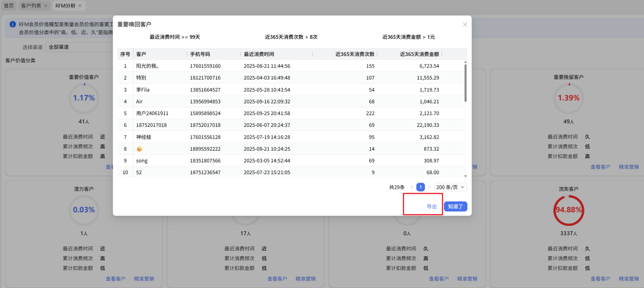Click the 94.88% ring in 流失客户 card

pos(569,210)
